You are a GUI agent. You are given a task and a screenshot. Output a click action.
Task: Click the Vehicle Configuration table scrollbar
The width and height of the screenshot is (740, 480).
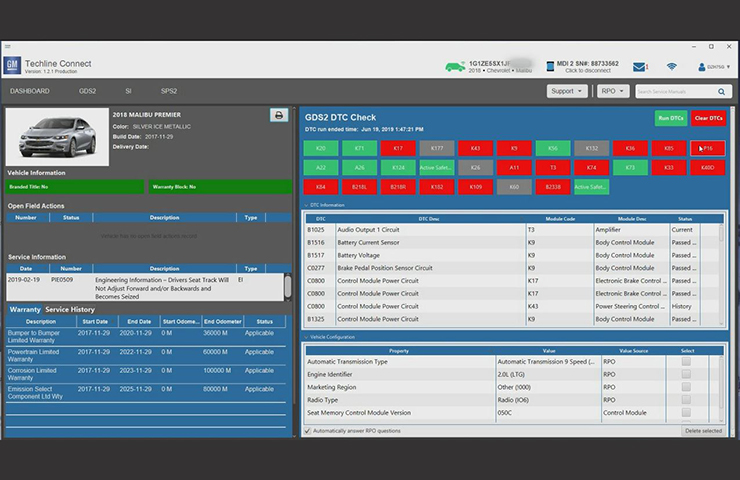point(721,389)
